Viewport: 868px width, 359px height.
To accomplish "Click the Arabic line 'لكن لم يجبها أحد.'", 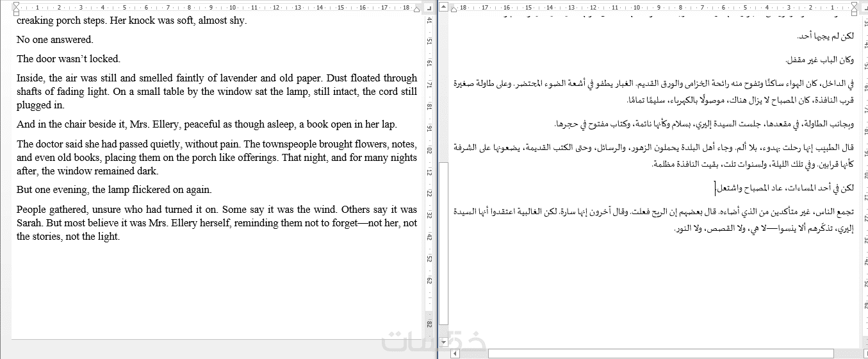I will (826, 36).
